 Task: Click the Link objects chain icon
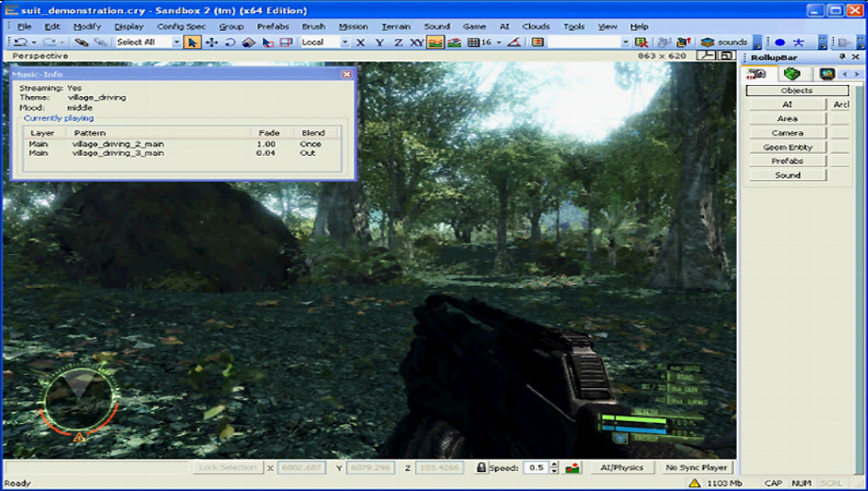(81, 42)
